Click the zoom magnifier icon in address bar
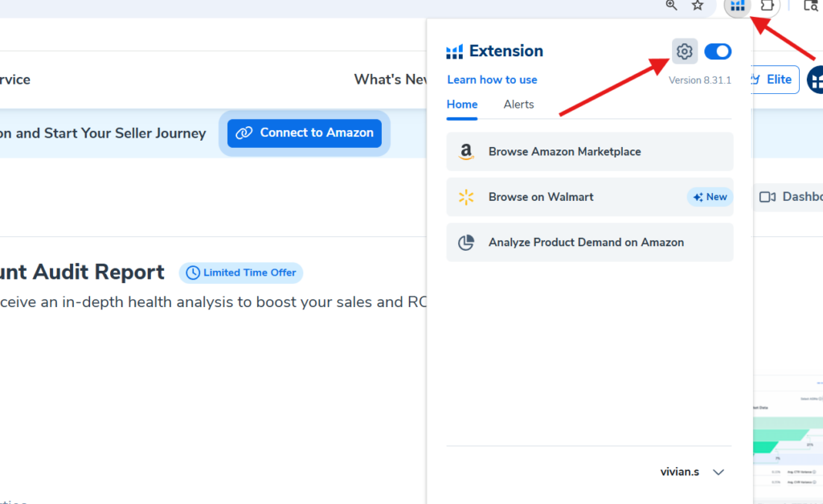The height and width of the screenshot is (504, 823). [x=672, y=6]
